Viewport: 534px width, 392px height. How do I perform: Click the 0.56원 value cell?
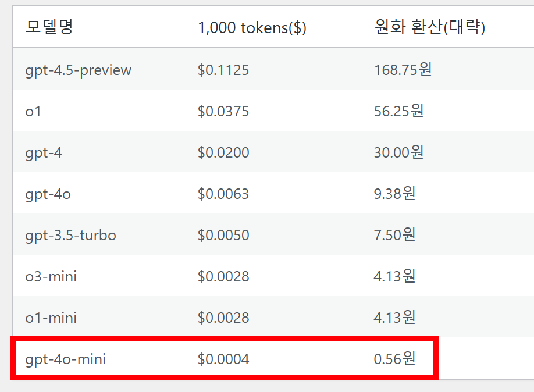395,359
